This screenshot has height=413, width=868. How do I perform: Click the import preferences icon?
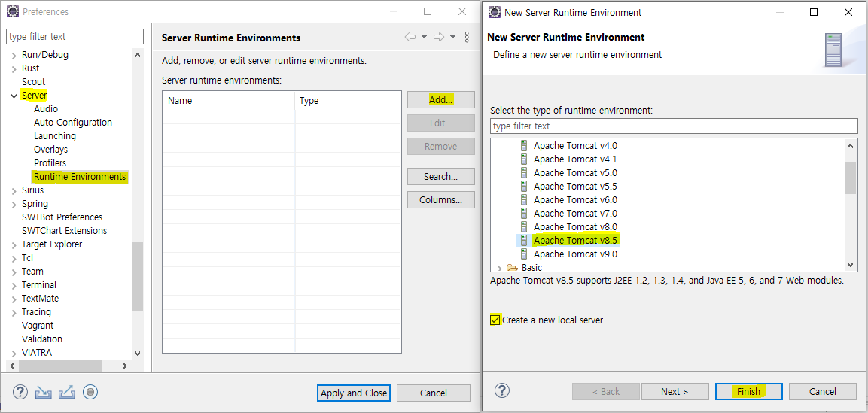(43, 392)
